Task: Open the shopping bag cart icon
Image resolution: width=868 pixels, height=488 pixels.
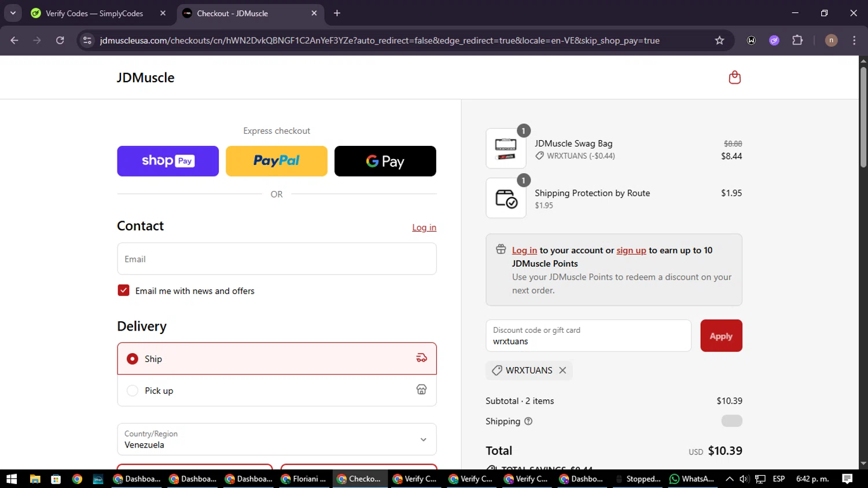Action: pos(734,78)
